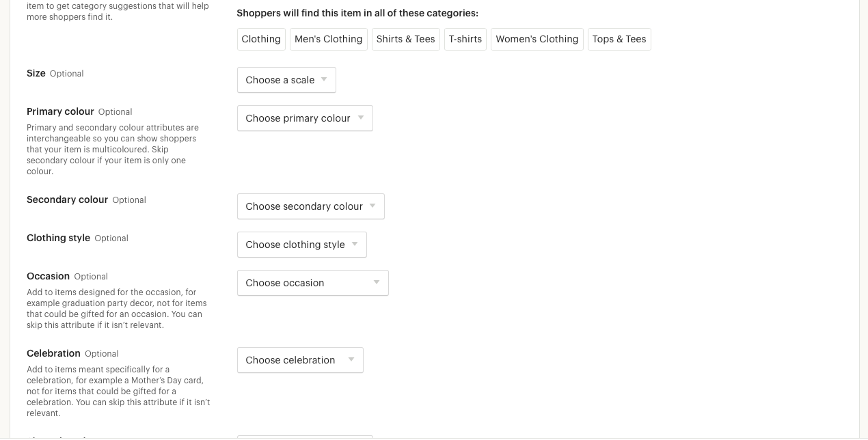
Task: Click the 'Shoppers will find this item' heading
Action: (357, 13)
